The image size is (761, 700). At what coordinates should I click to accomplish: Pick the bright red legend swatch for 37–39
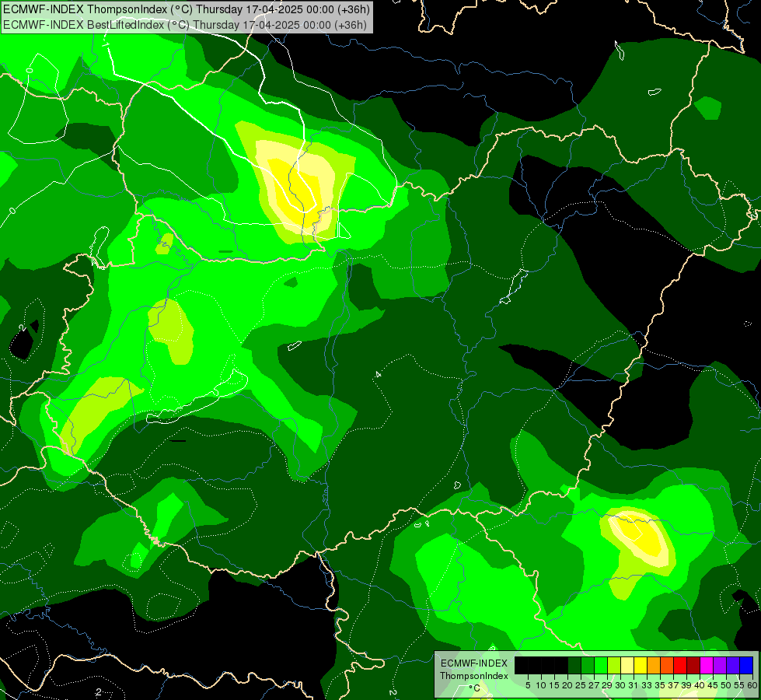click(x=680, y=665)
